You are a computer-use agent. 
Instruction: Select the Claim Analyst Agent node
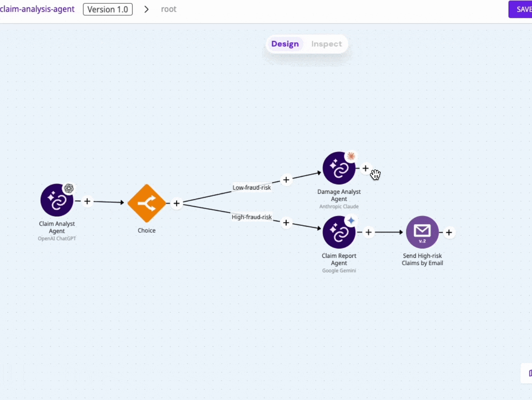coord(57,200)
